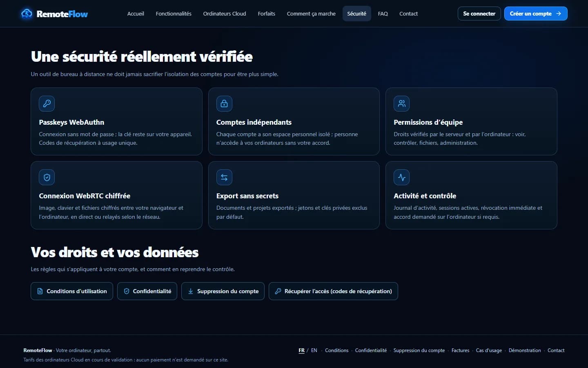This screenshot has height=368, width=588.
Task: Click the RemoteFlow wordmark in the header
Action: point(62,14)
